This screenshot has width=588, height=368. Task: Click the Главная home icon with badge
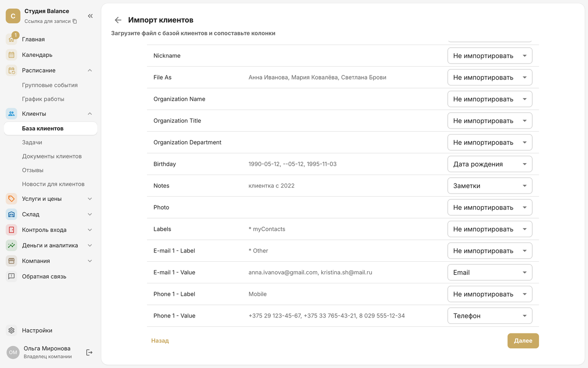coord(12,39)
